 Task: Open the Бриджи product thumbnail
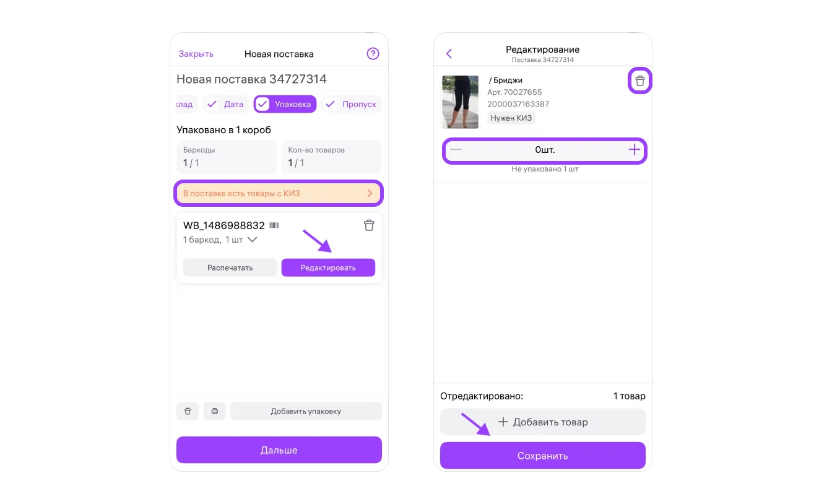click(460, 102)
